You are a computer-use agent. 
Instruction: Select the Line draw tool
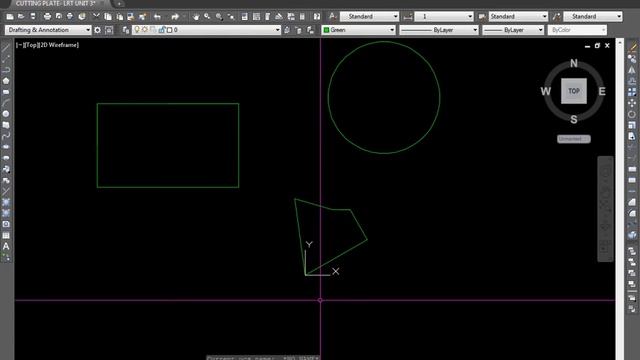6,49
